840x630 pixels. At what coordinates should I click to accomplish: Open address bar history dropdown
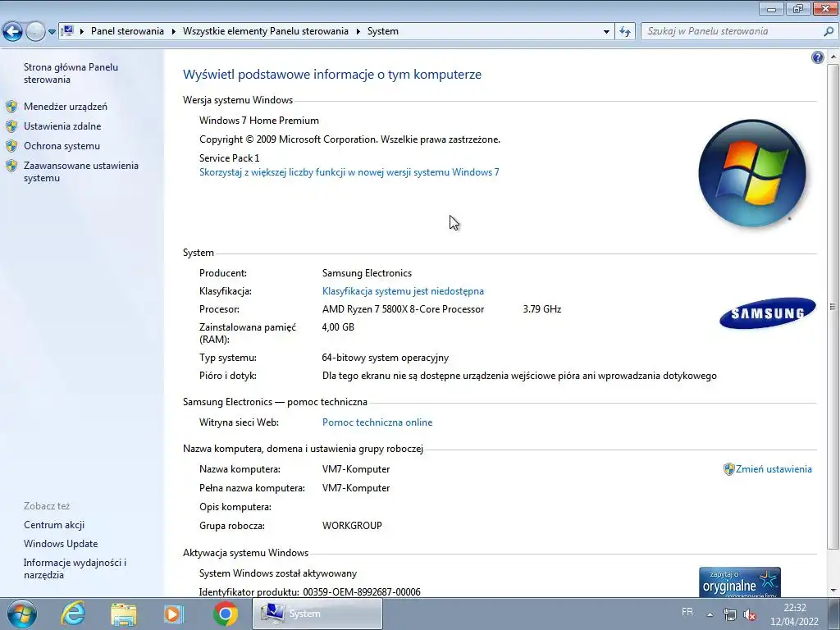coord(606,32)
